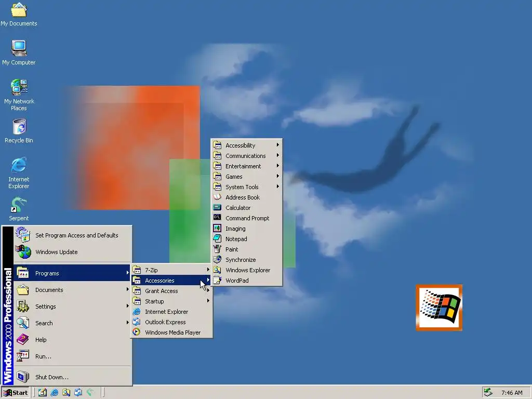Open Command Prompt in Accessories
The width and height of the screenshot is (532, 399).
point(247,218)
